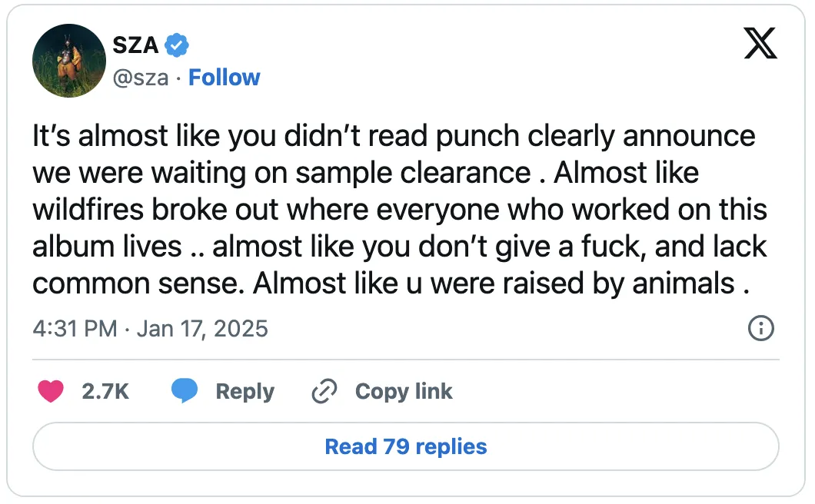
Task: Open additional tweet information via the info circle
Action: point(761,328)
